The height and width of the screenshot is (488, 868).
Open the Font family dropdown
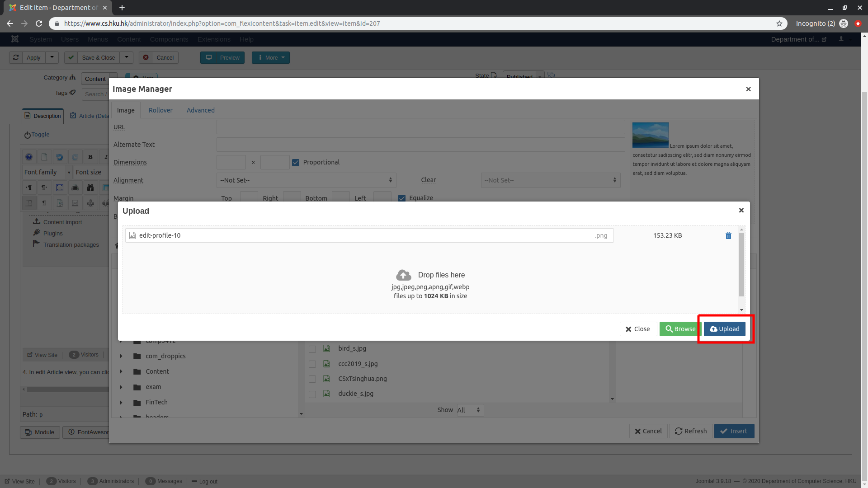(x=47, y=172)
